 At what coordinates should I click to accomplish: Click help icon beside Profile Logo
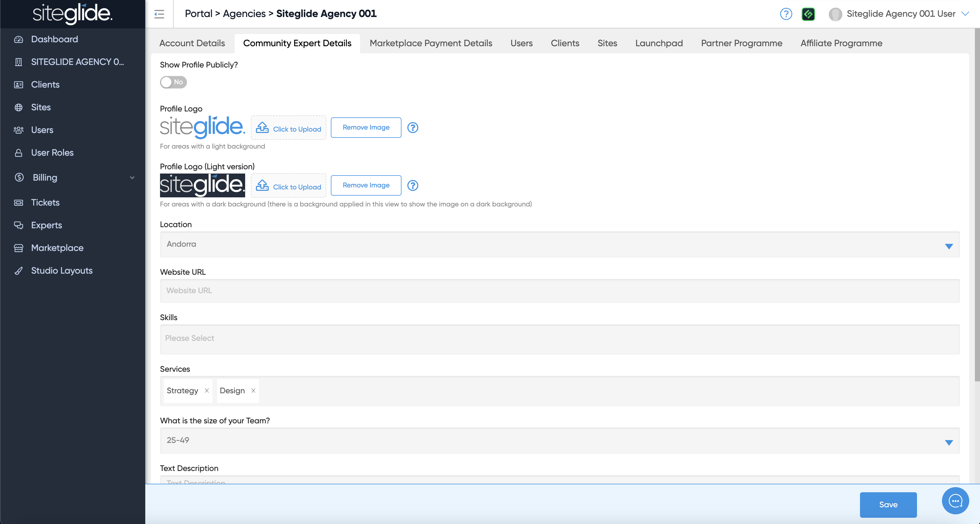[413, 127]
